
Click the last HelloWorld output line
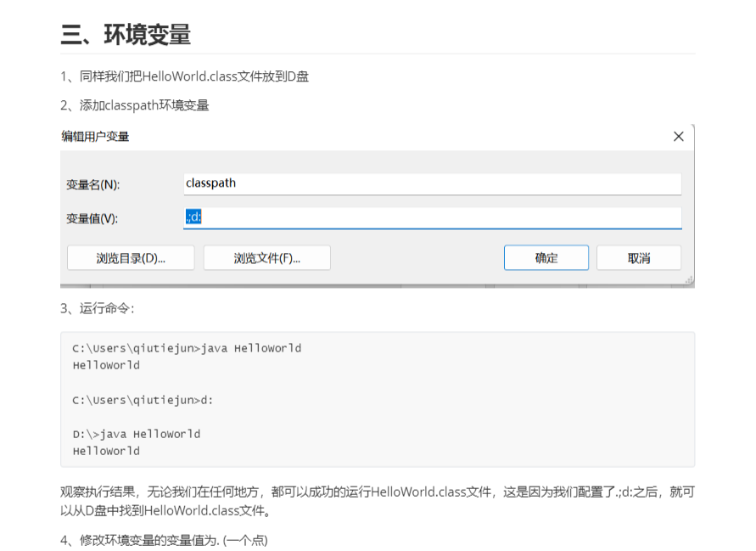pos(106,451)
